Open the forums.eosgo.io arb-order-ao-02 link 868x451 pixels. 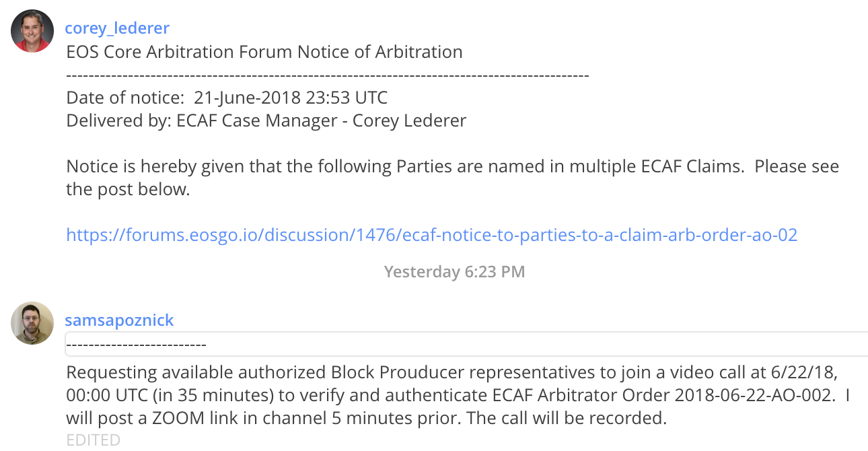click(431, 235)
